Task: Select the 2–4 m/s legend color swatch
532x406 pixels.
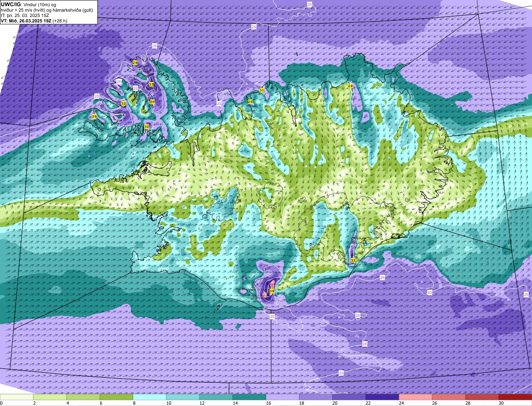Action: tap(50, 397)
